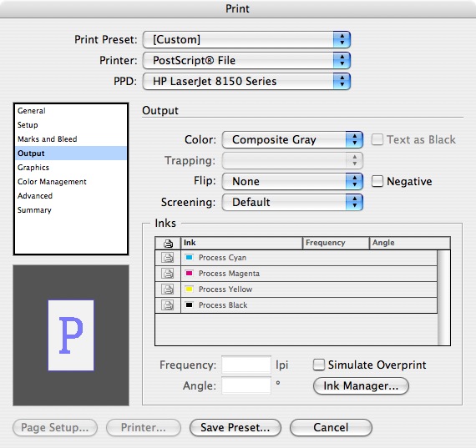Open the Flip dropdown menu
The height and width of the screenshot is (448, 476).
click(292, 181)
